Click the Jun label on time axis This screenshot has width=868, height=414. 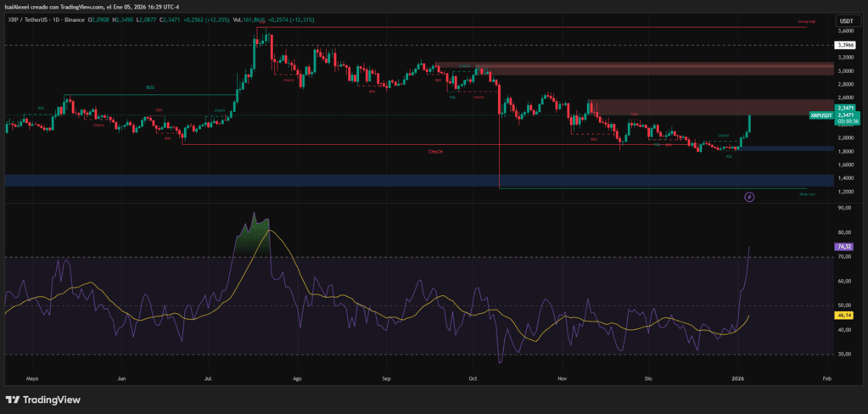[x=122, y=379]
